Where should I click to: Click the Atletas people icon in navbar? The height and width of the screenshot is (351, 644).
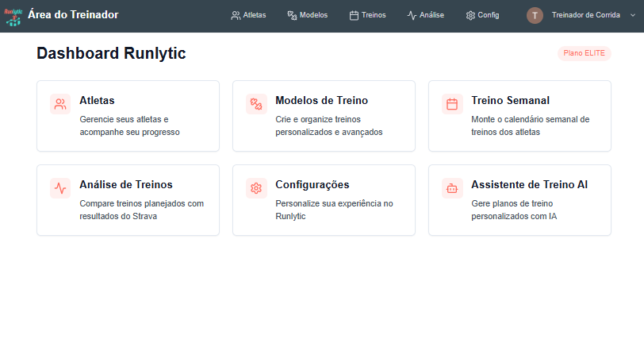[236, 16]
